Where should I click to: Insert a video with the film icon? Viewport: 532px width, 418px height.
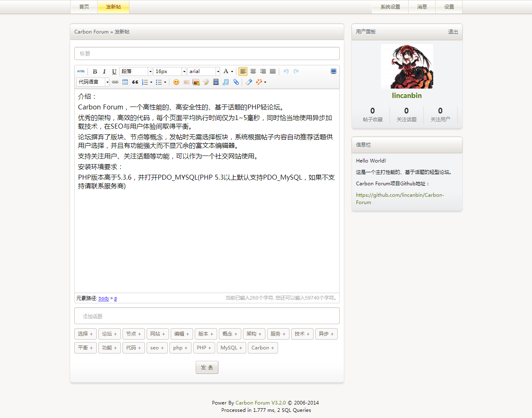[x=216, y=82]
